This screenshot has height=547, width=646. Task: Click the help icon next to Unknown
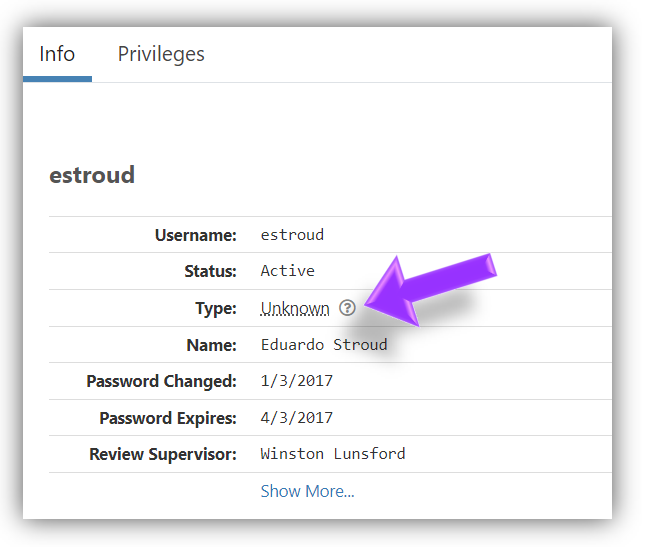[347, 308]
